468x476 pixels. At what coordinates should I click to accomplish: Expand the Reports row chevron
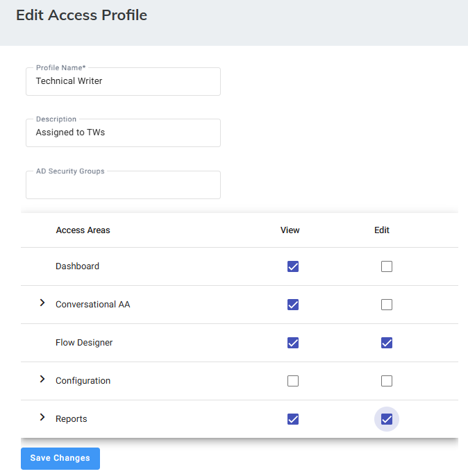tap(42, 418)
